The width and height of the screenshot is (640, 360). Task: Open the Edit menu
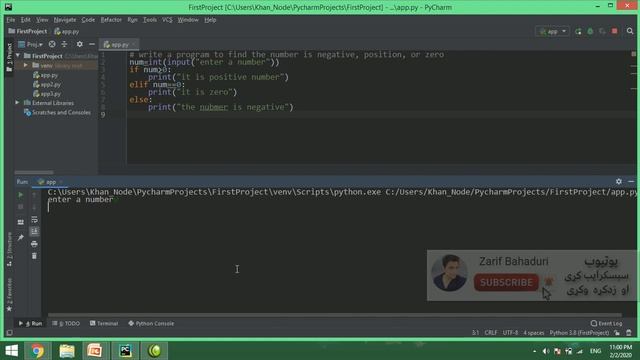tap(25, 20)
